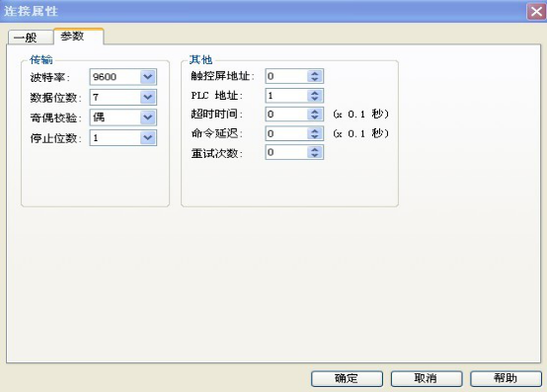
Task: Decrease the 超时时间 spinner value
Action: point(315,118)
